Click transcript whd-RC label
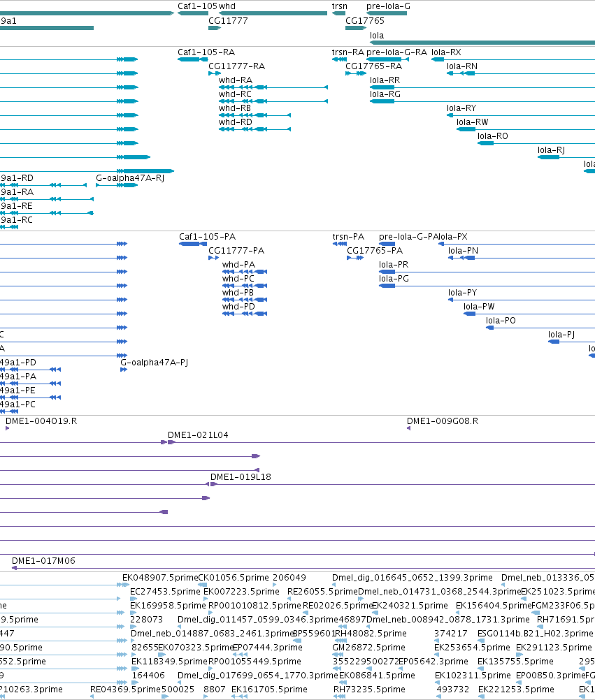595x700 pixels. tap(235, 94)
